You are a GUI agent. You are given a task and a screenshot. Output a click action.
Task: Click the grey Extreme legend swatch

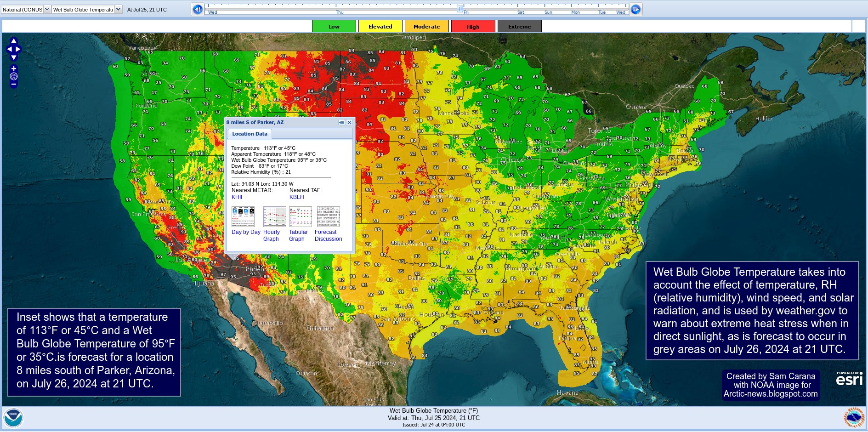tap(520, 26)
